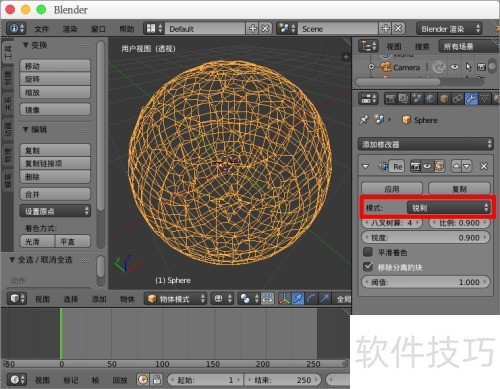The width and height of the screenshot is (500, 389).
Task: Click the 3D manipulator axis widget icon
Action: 284,299
